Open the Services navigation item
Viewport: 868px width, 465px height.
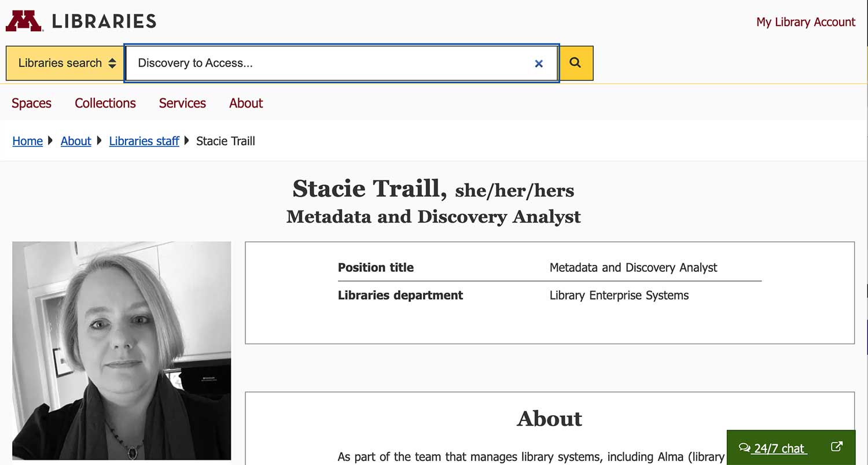tap(182, 103)
